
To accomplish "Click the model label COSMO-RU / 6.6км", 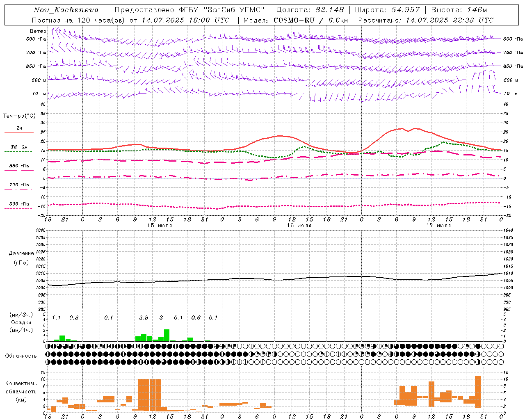I will coord(310,20).
